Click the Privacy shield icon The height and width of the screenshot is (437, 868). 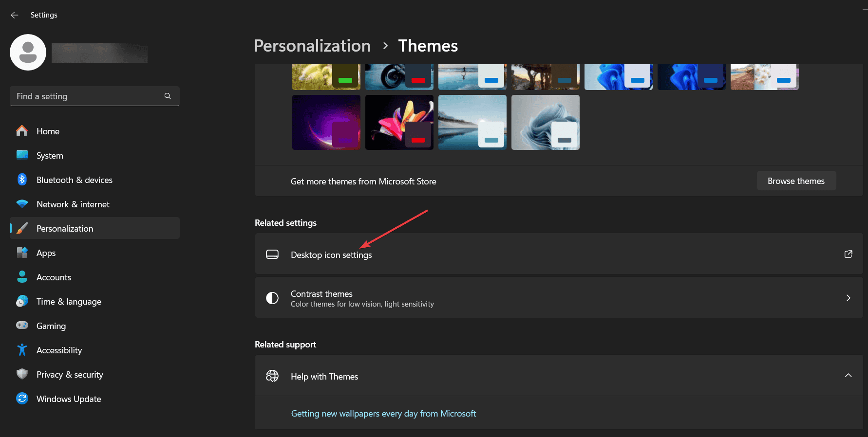22,374
